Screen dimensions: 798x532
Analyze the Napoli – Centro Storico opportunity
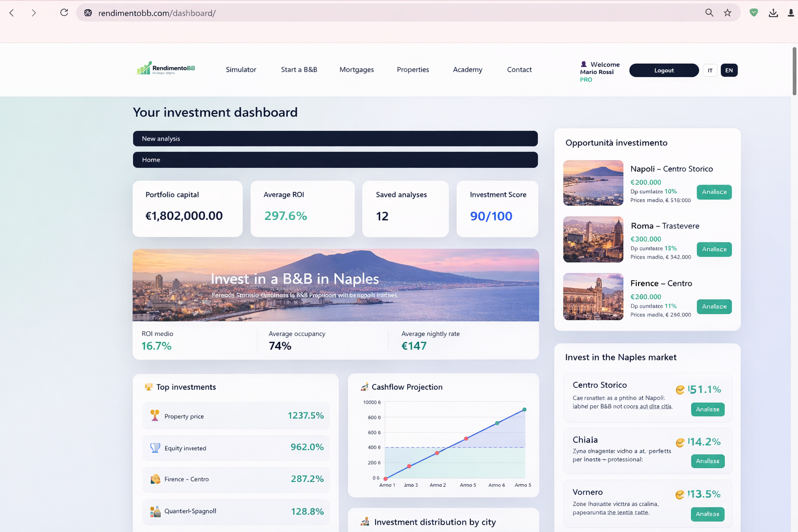tap(714, 192)
